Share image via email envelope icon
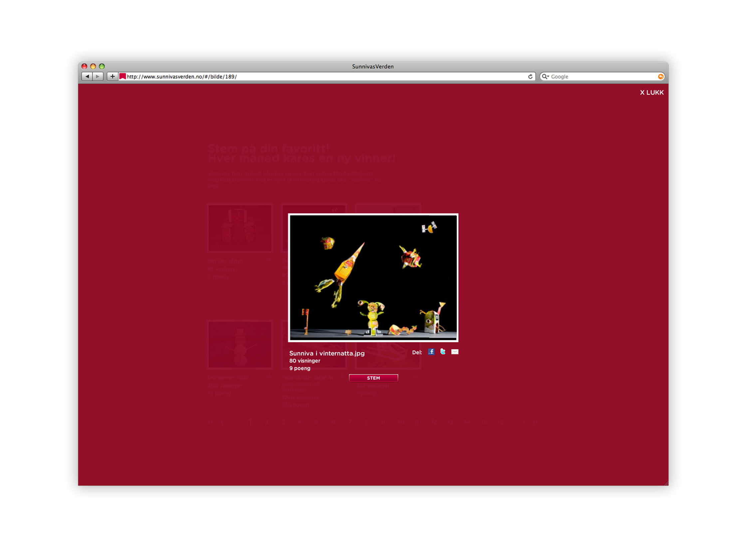 click(455, 352)
